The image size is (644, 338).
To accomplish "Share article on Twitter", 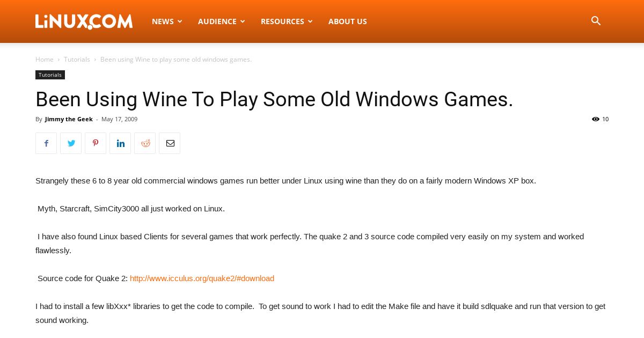I will (x=71, y=143).
